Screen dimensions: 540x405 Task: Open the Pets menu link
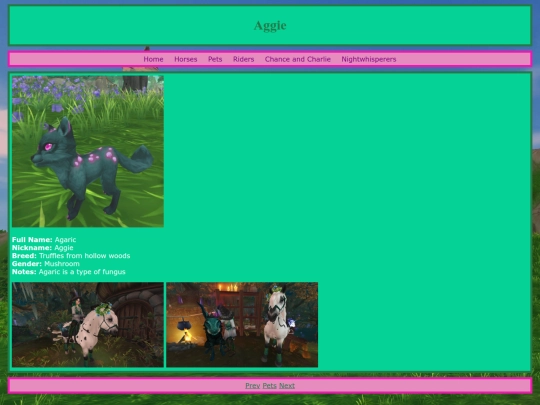coord(215,59)
